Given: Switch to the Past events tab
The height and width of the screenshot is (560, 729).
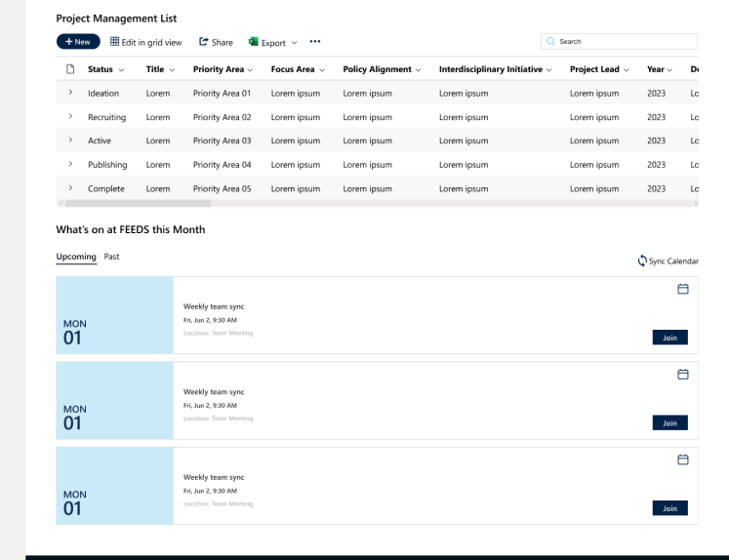Looking at the screenshot, I should pos(112,257).
